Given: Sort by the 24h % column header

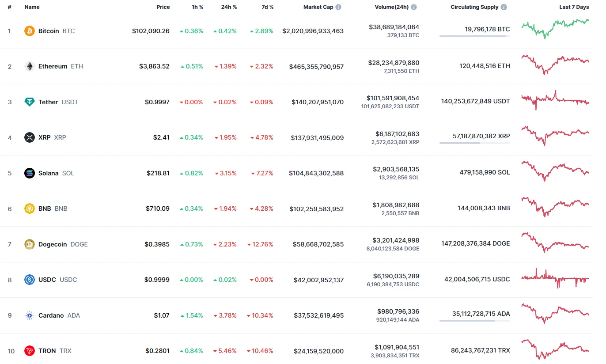Looking at the screenshot, I should [229, 7].
